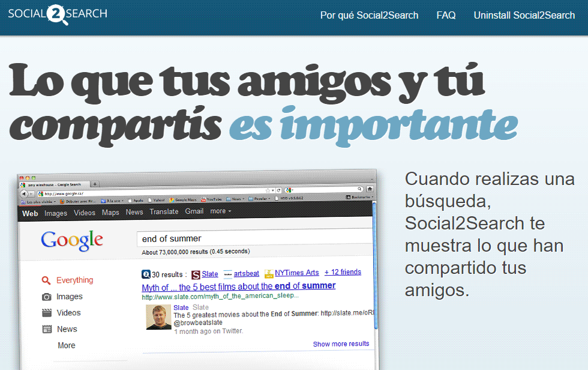Click the browser forward arrow button
This screenshot has width=588, height=370.
click(x=31, y=194)
